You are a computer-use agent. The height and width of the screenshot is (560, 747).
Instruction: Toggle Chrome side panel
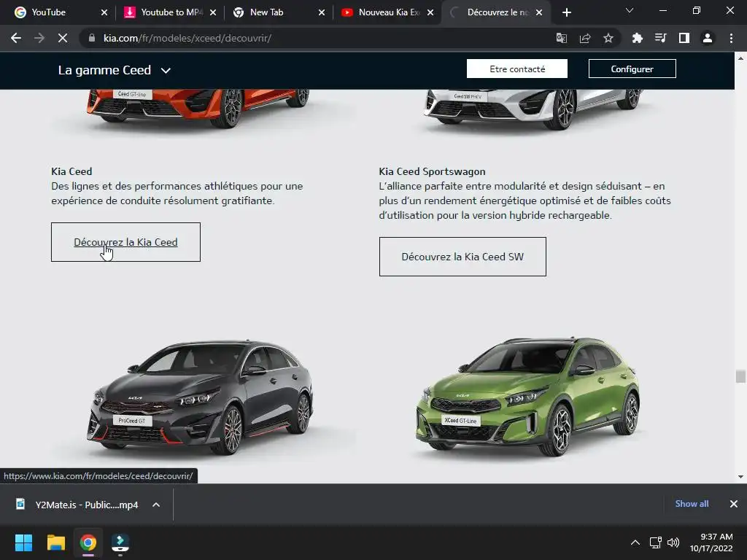(x=684, y=38)
